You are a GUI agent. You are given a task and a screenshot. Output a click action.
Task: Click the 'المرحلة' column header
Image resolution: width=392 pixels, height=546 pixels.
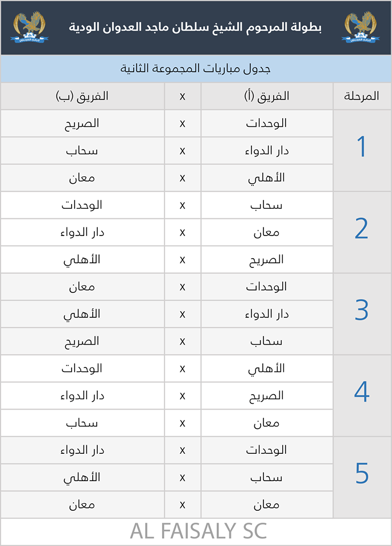362,96
